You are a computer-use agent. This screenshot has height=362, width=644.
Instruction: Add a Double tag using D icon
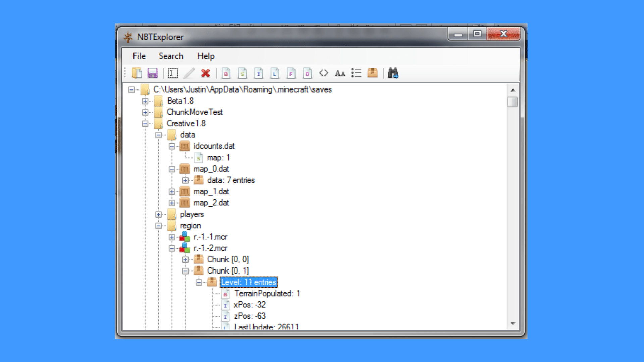pyautogui.click(x=307, y=73)
